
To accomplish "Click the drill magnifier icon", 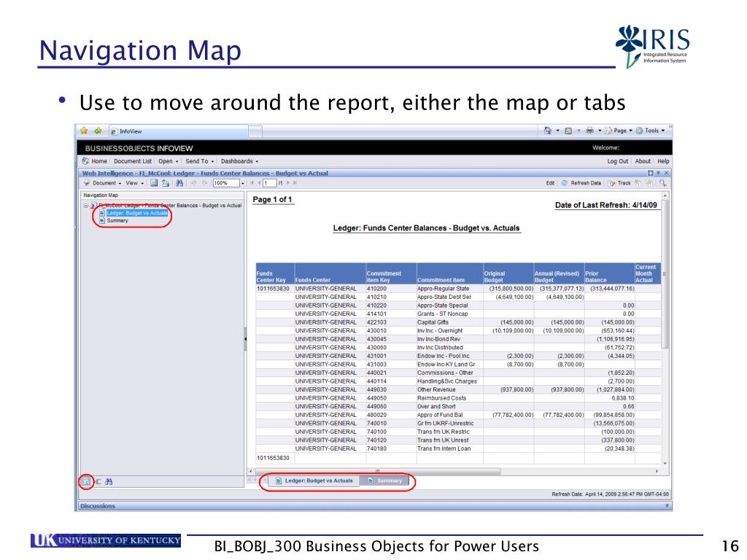I will click(662, 183).
